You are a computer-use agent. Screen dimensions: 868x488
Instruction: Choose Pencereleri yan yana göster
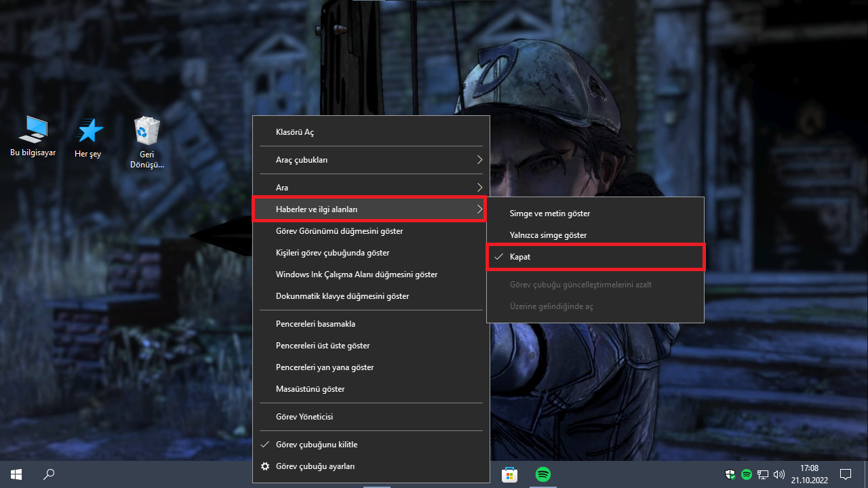coord(371,367)
